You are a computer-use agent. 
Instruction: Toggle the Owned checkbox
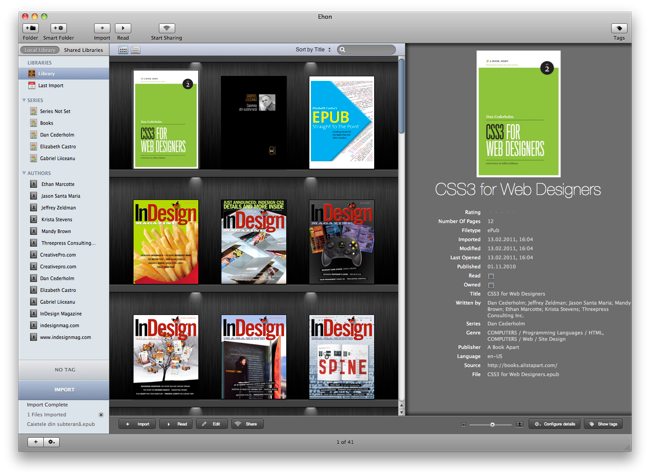coord(491,285)
